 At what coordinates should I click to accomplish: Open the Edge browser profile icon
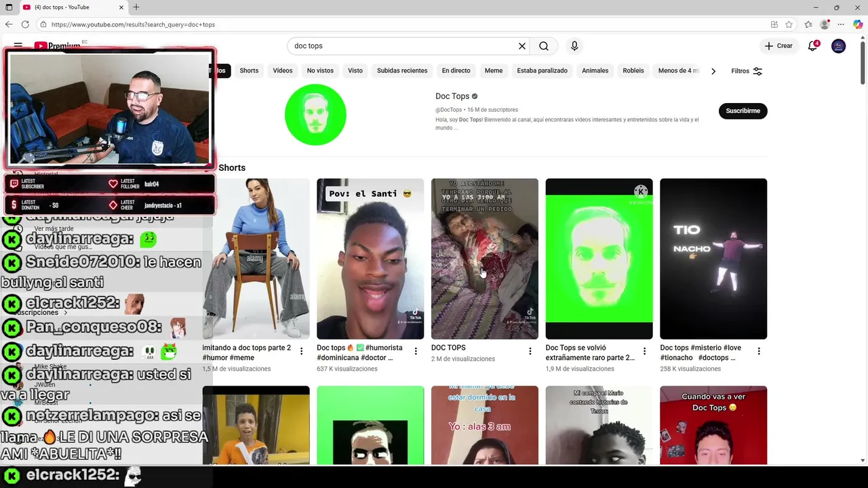point(825,24)
